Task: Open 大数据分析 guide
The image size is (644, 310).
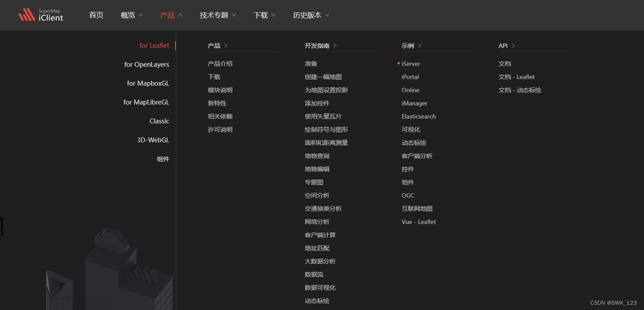Action: click(320, 261)
